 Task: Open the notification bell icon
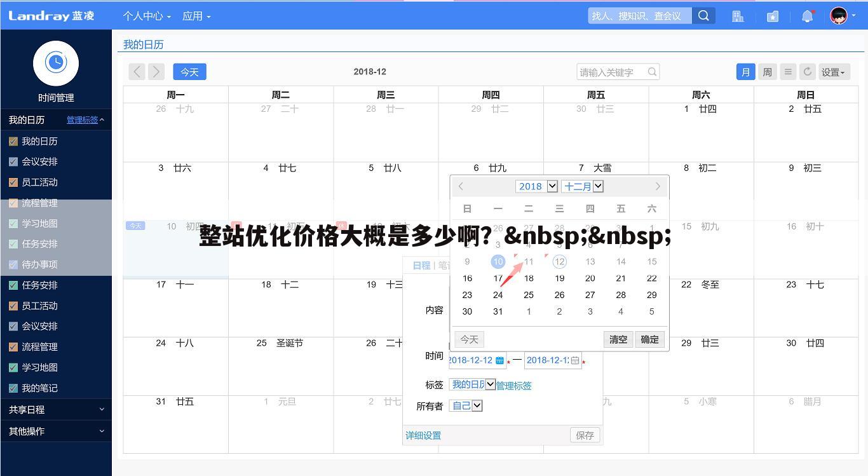click(x=808, y=17)
